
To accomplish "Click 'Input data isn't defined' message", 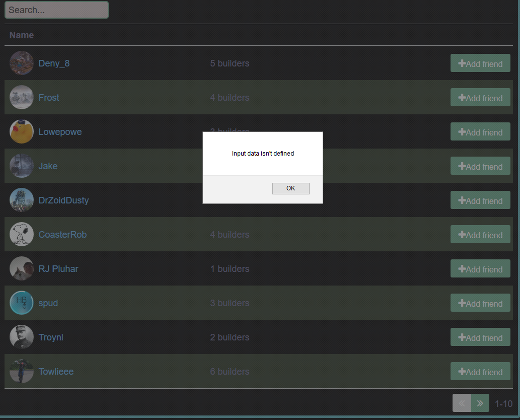I will (263, 153).
